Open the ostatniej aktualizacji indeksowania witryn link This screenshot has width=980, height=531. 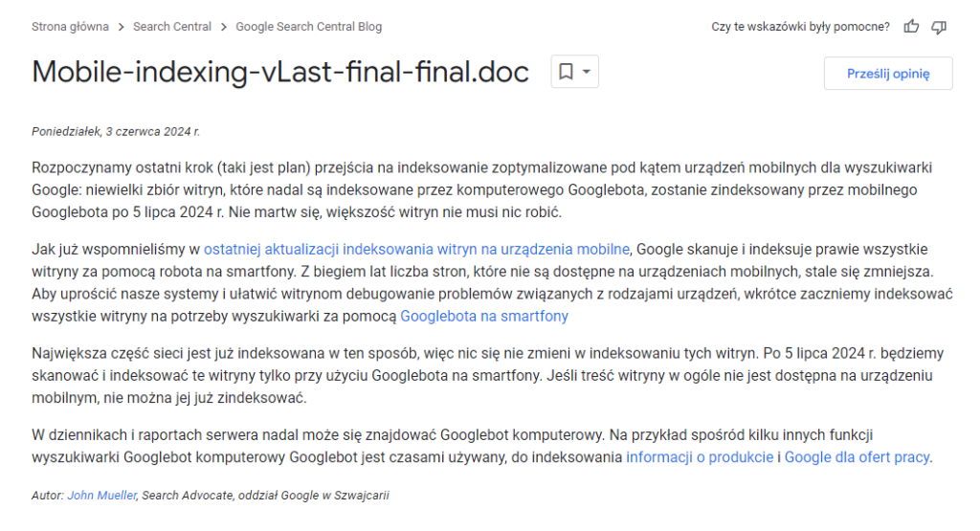[x=416, y=249]
